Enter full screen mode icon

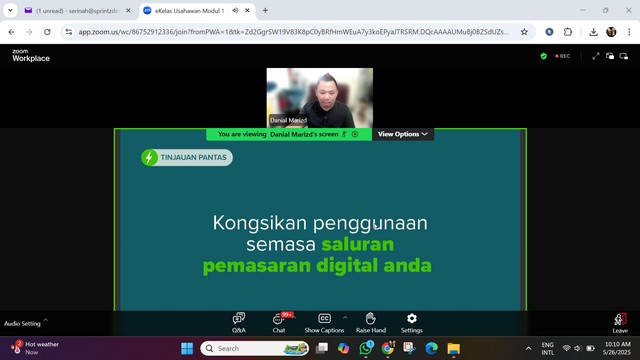596,56
